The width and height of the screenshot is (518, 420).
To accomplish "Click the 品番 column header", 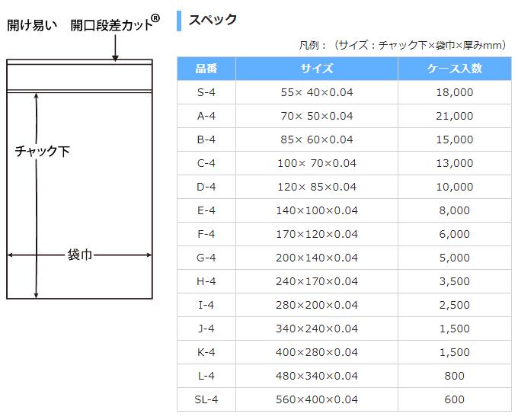I will pos(206,69).
